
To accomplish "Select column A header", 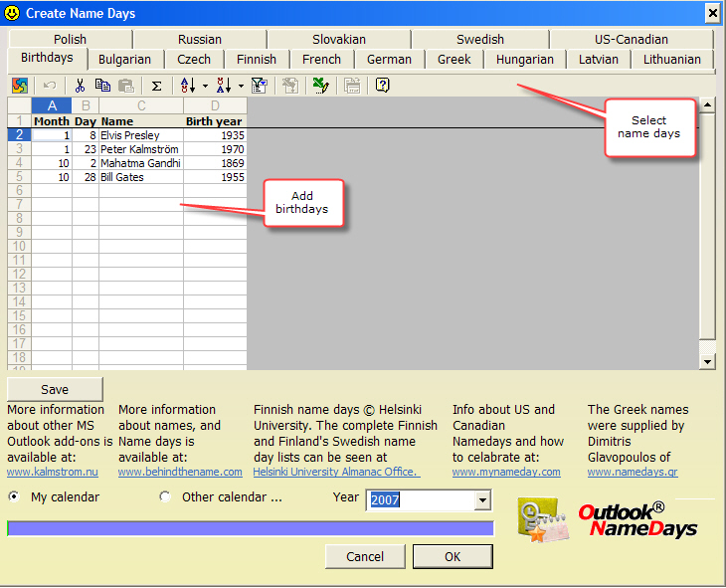I will [52, 105].
